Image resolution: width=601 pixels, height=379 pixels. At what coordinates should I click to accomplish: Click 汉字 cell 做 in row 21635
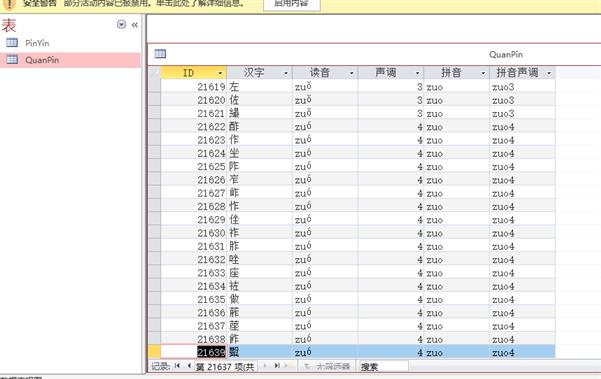point(259,299)
